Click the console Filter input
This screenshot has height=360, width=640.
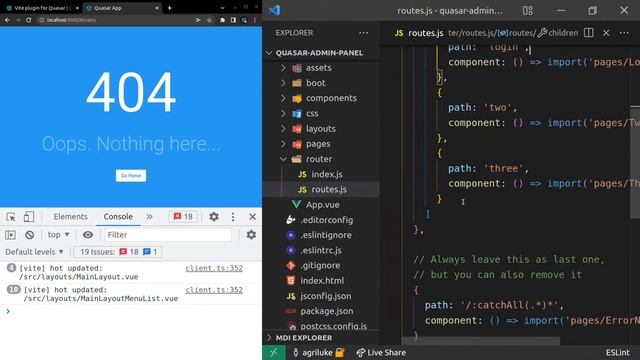168,235
